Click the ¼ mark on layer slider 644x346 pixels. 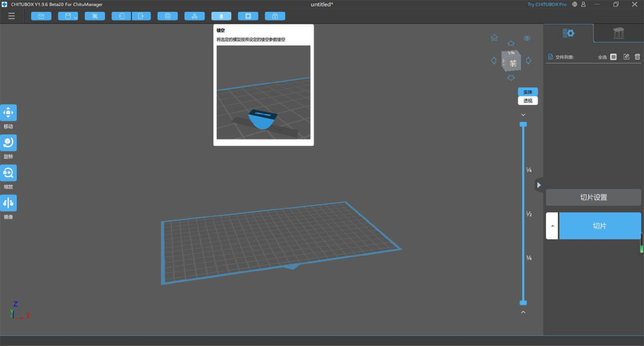click(529, 170)
